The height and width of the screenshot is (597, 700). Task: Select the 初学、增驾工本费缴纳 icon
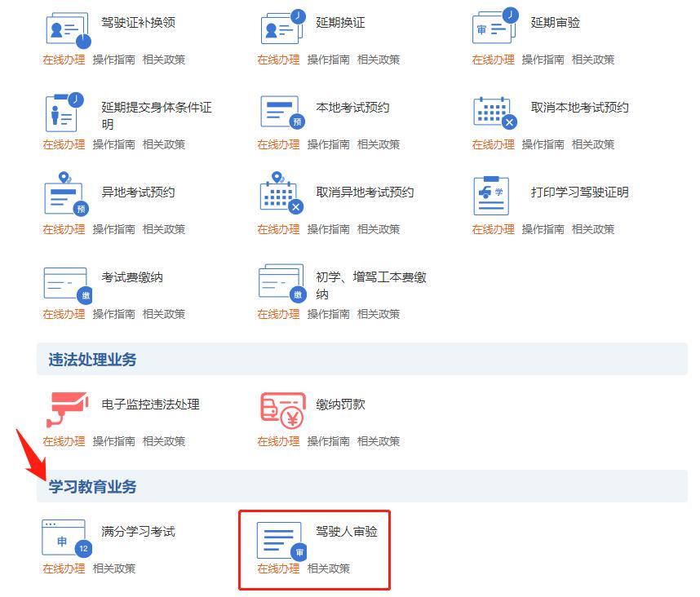pyautogui.click(x=280, y=281)
